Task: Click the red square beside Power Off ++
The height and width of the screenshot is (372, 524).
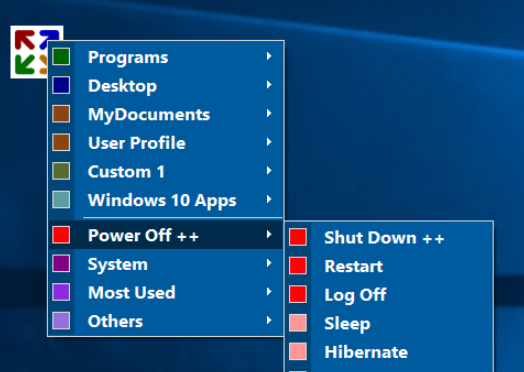Action: click(x=61, y=235)
